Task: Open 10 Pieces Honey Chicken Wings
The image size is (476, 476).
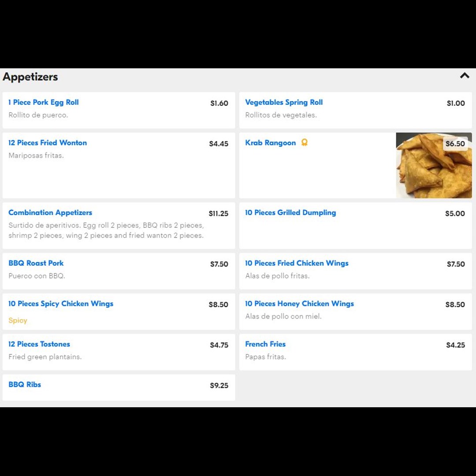Action: point(355,312)
